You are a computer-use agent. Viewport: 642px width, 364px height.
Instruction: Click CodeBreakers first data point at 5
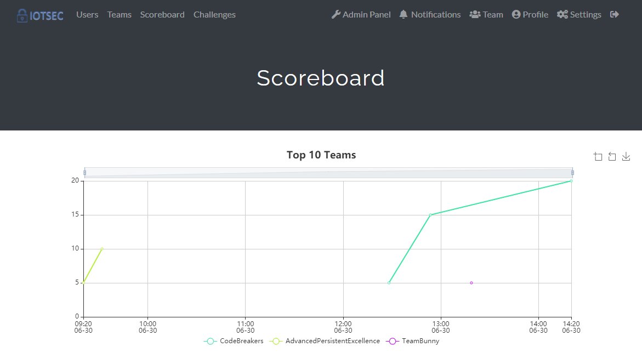point(389,283)
